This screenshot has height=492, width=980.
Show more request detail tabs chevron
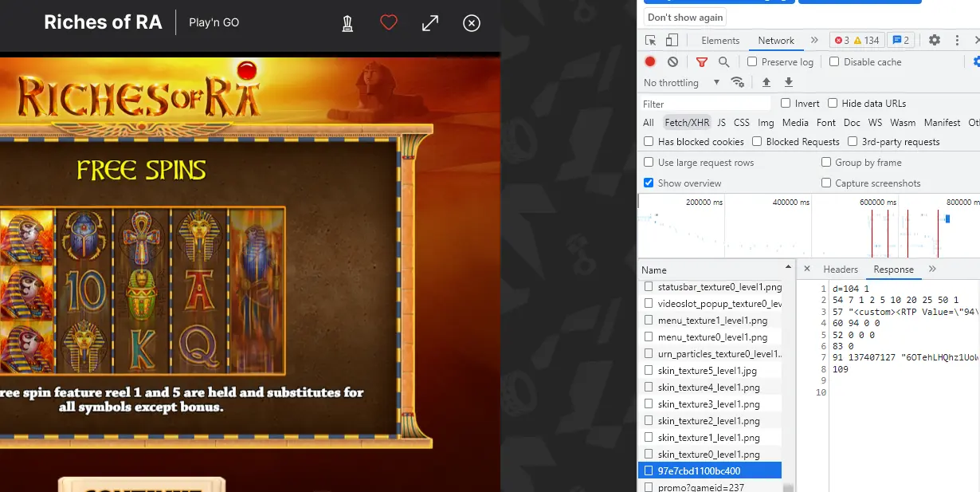click(932, 269)
